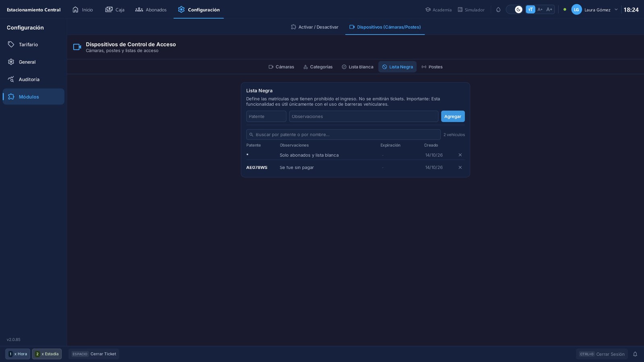Screen dimensions: 644x362
Task: Click the LG user avatar
Action: coord(576,10)
